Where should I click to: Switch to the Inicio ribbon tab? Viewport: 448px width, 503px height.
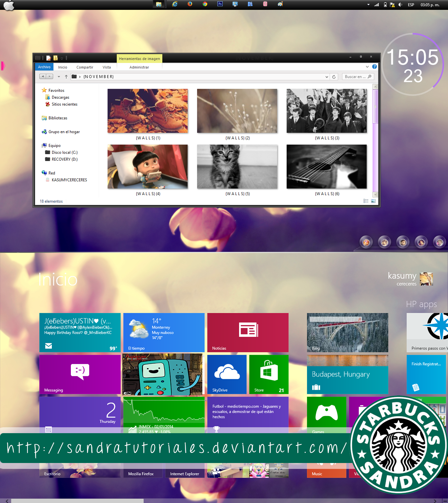63,67
